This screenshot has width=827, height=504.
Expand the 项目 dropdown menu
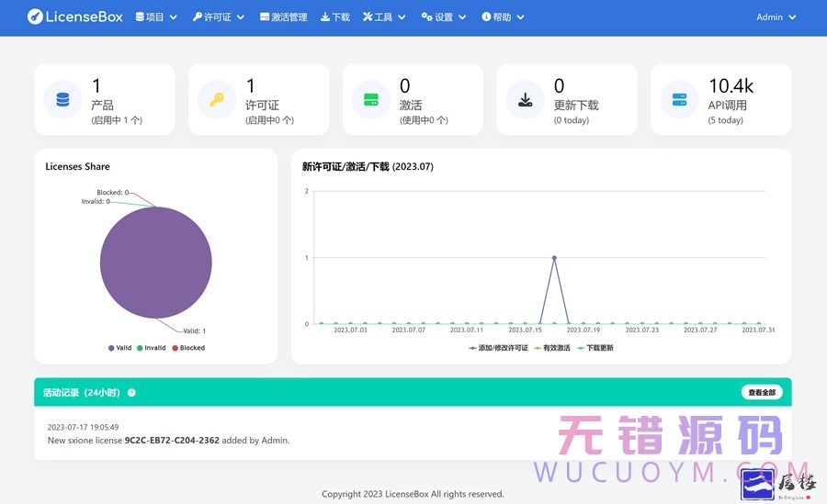pos(156,17)
